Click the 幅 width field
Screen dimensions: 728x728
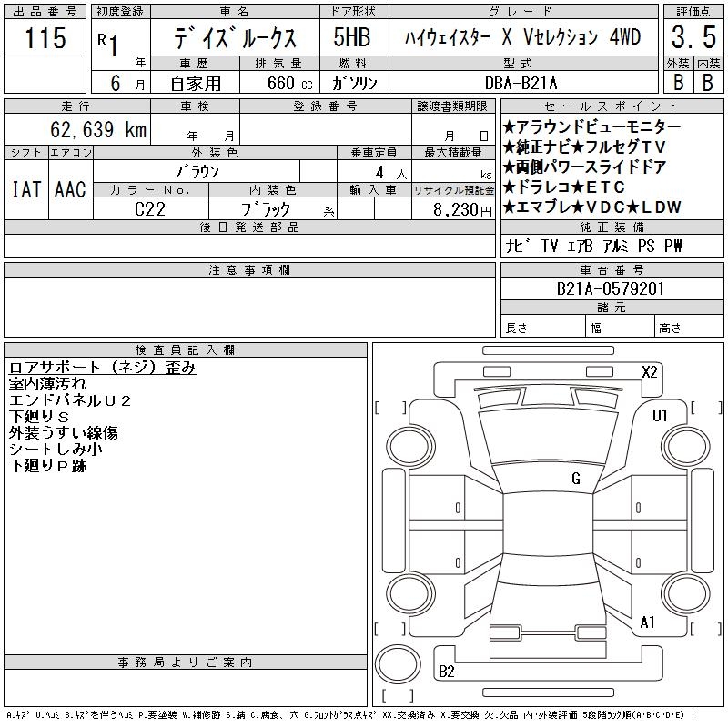pyautogui.click(x=620, y=328)
